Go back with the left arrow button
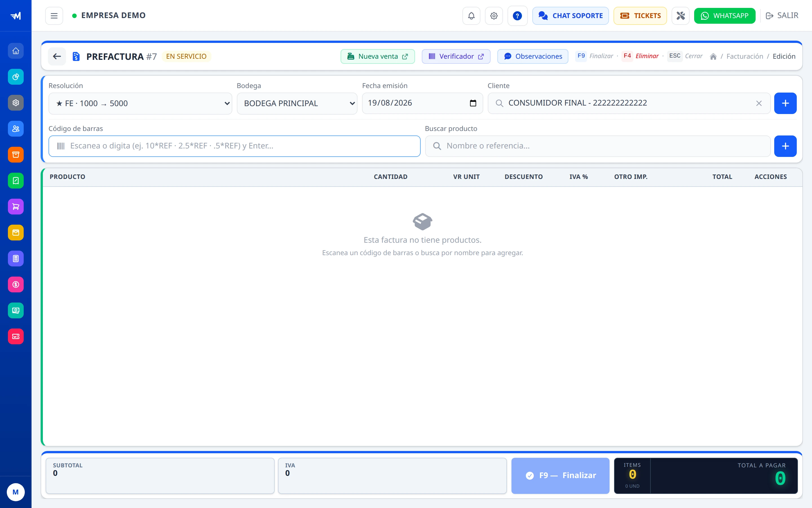This screenshot has width=812, height=508. tap(57, 56)
